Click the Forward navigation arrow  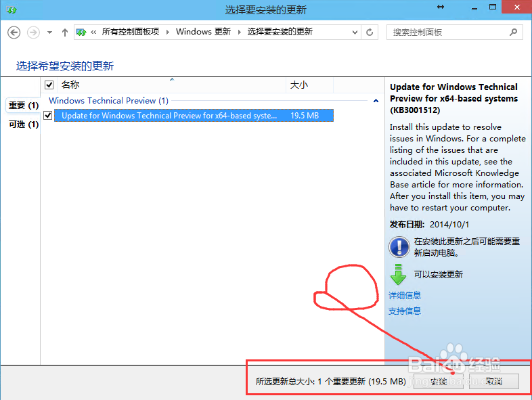33,32
